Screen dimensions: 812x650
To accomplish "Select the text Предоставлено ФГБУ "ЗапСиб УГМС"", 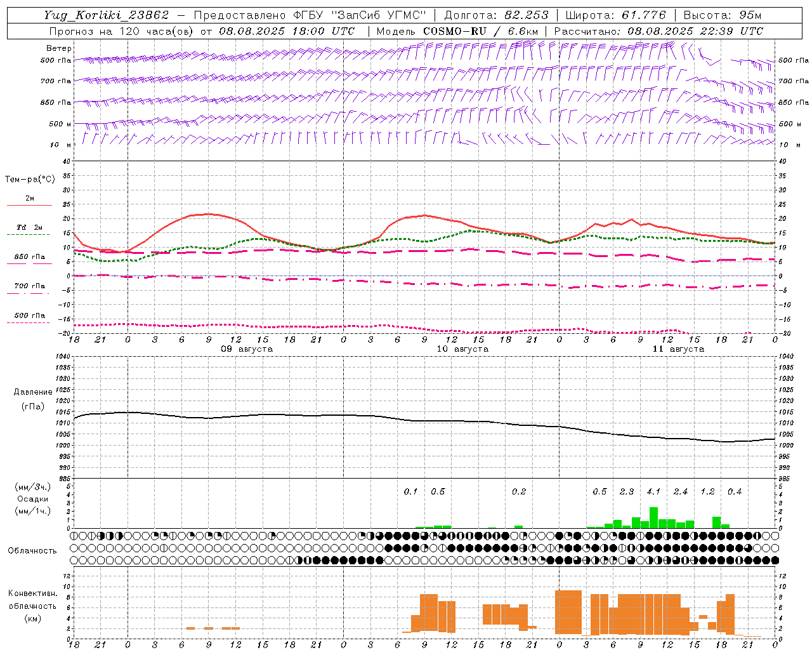I will tap(310, 15).
